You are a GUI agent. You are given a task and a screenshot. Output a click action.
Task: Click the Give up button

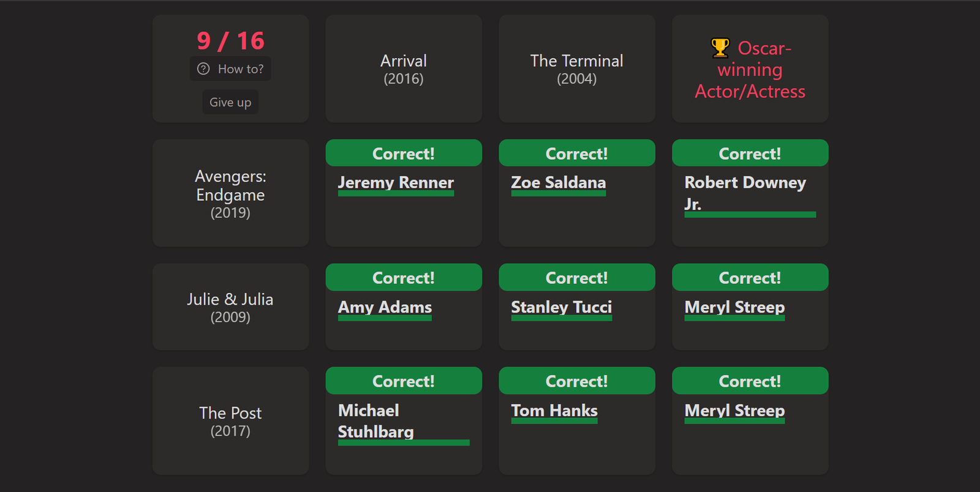[230, 102]
